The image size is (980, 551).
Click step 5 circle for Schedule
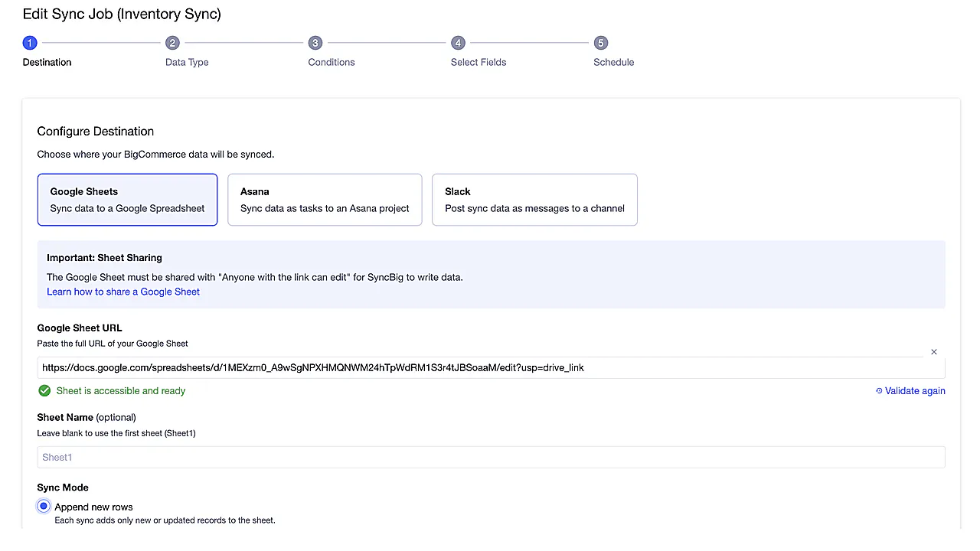pos(601,43)
